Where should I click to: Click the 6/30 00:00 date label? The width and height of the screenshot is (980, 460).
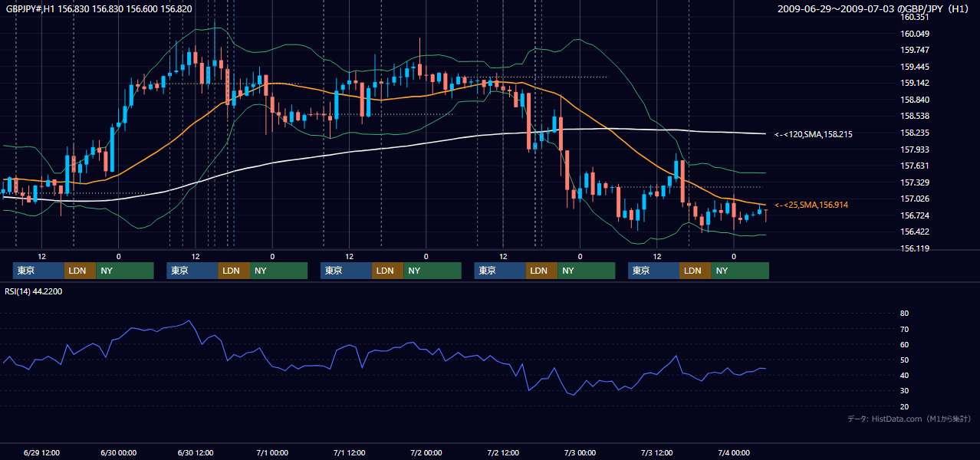click(x=119, y=452)
